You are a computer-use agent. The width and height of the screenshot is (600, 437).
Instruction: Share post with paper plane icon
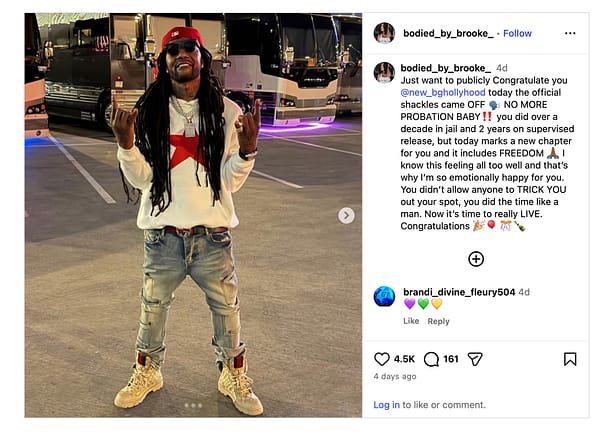[x=475, y=359]
